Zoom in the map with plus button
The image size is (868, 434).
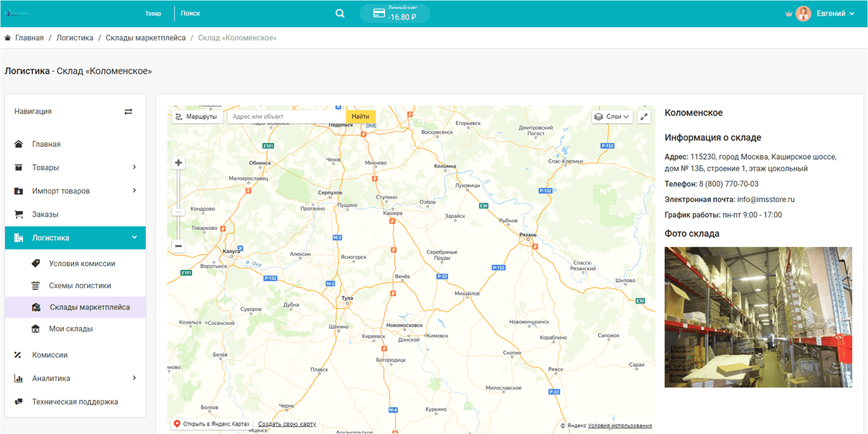click(178, 163)
